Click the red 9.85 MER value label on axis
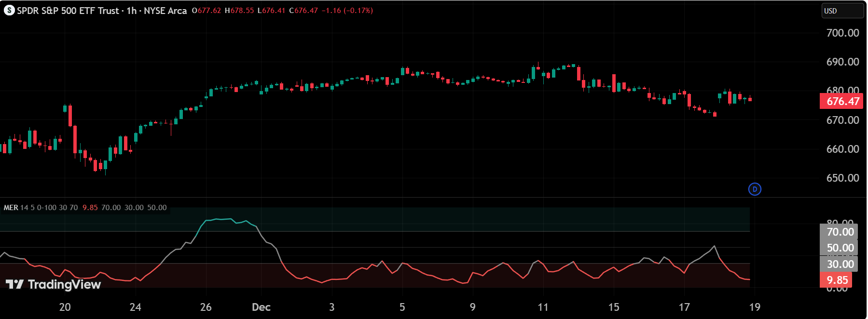This screenshot has width=868, height=319. coord(836,280)
